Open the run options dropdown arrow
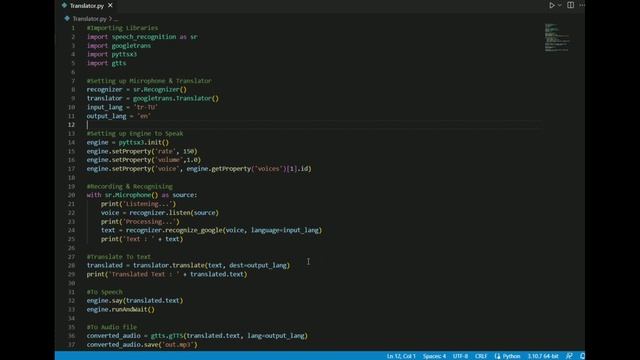The image size is (640, 360). tap(560, 5)
